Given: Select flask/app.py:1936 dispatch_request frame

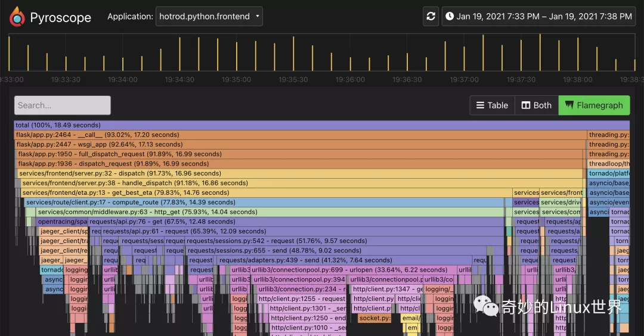Looking at the screenshot, I should tap(300, 164).
